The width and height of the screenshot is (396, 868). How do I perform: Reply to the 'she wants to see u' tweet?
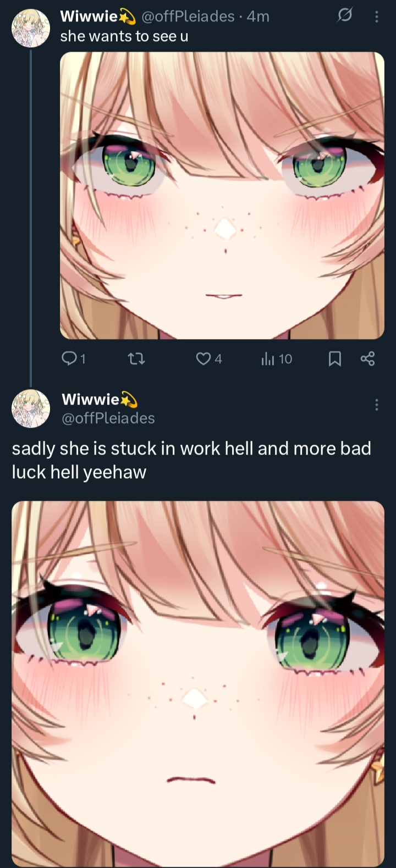tap(74, 359)
